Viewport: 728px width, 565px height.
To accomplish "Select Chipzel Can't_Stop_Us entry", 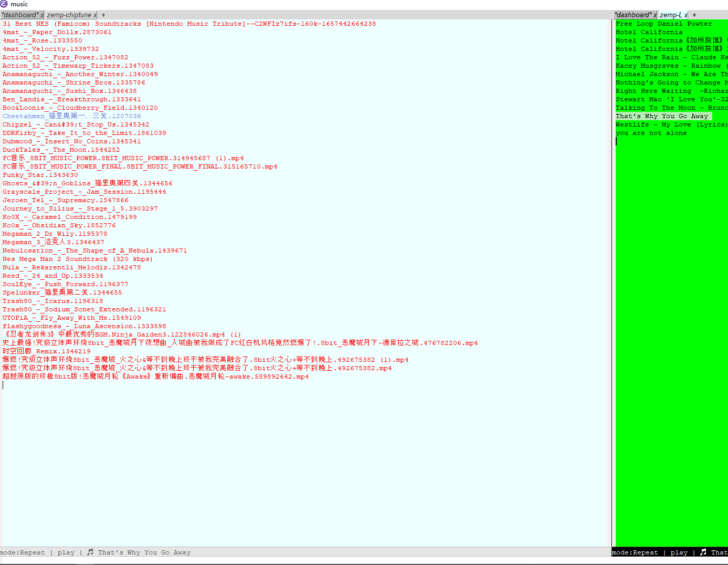I will [76, 124].
